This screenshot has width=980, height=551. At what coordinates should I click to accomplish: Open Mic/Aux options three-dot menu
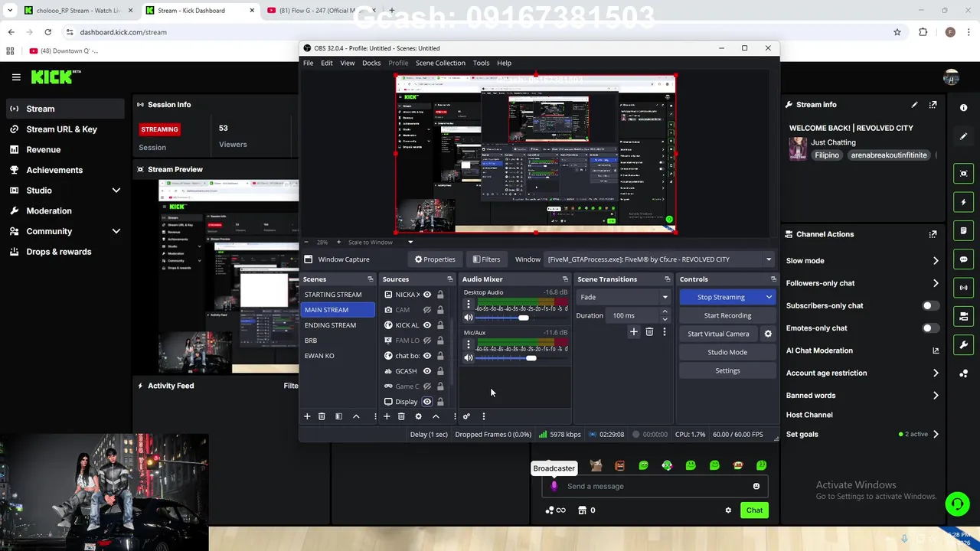(469, 344)
